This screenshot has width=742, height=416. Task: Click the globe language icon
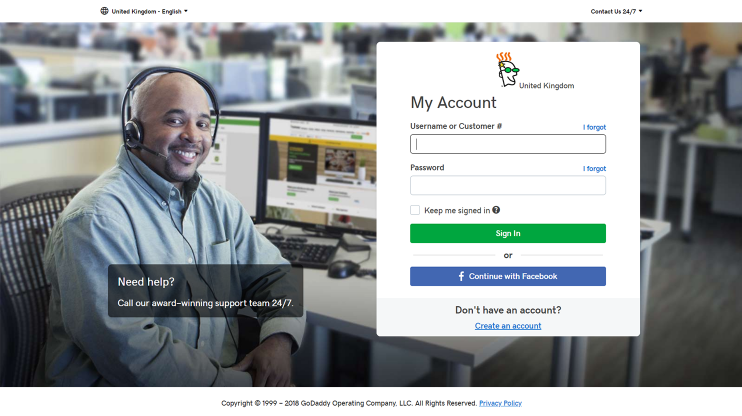(x=105, y=11)
